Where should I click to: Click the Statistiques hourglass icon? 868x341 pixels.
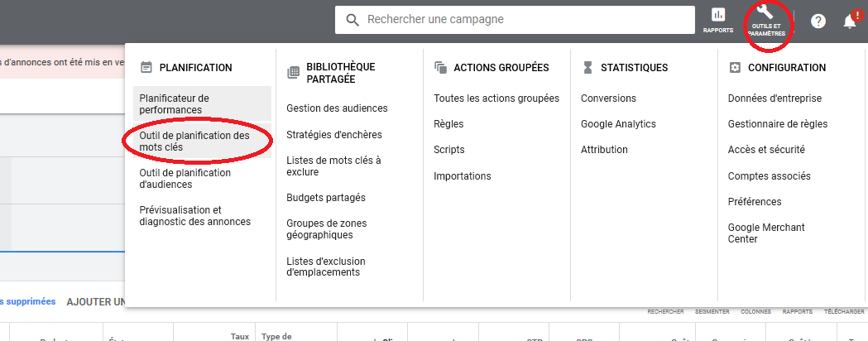(x=587, y=68)
